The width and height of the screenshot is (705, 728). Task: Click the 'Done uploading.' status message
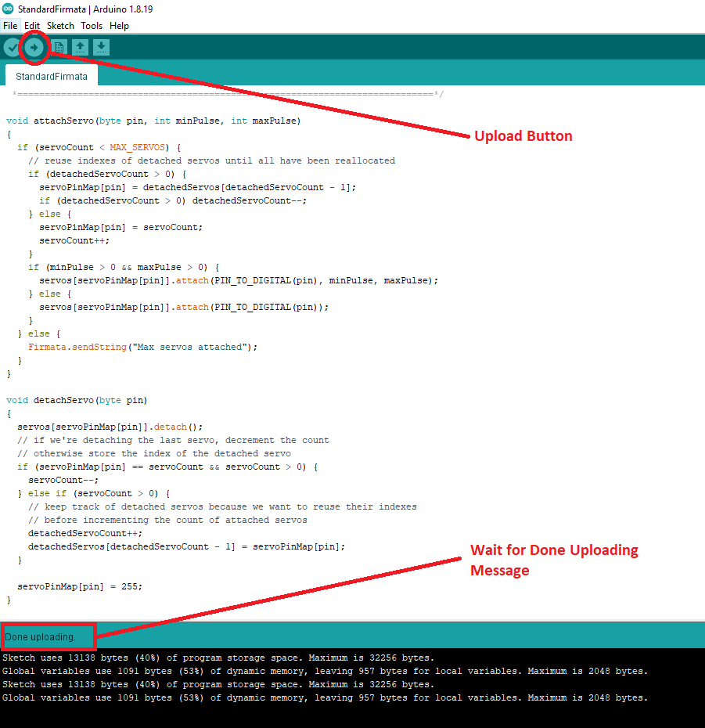point(41,637)
